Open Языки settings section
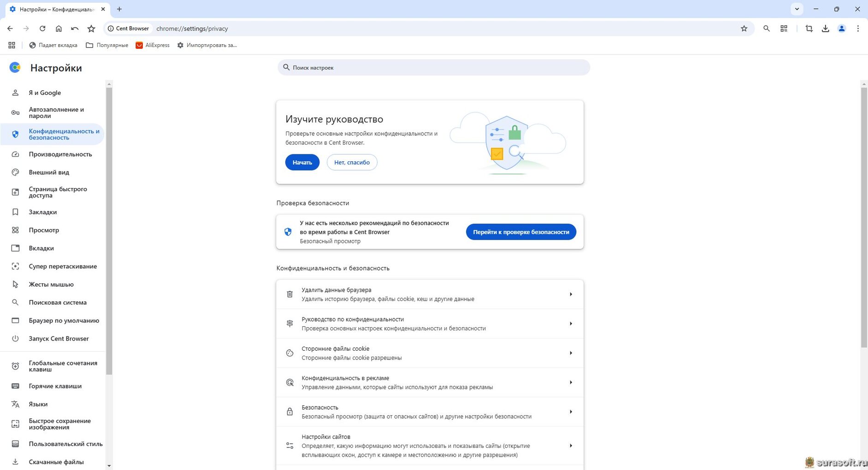Screen dimensions: 868x470 [52, 404]
